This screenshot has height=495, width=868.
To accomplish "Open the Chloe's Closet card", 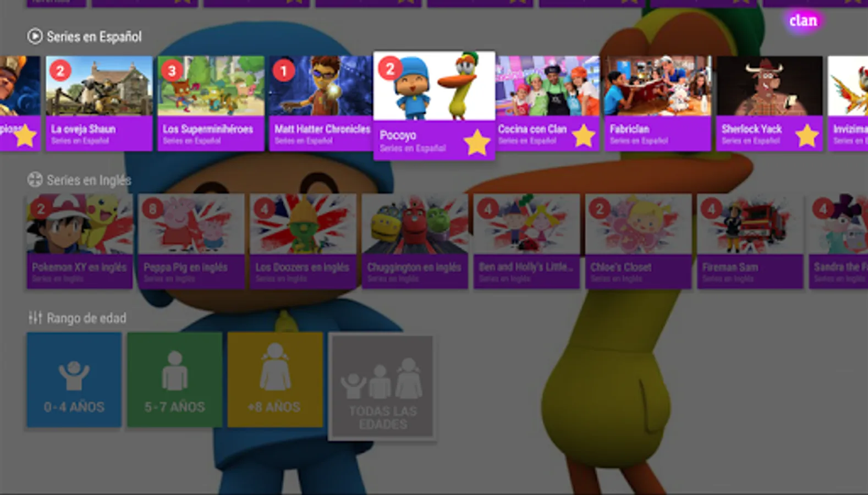I will pos(638,241).
